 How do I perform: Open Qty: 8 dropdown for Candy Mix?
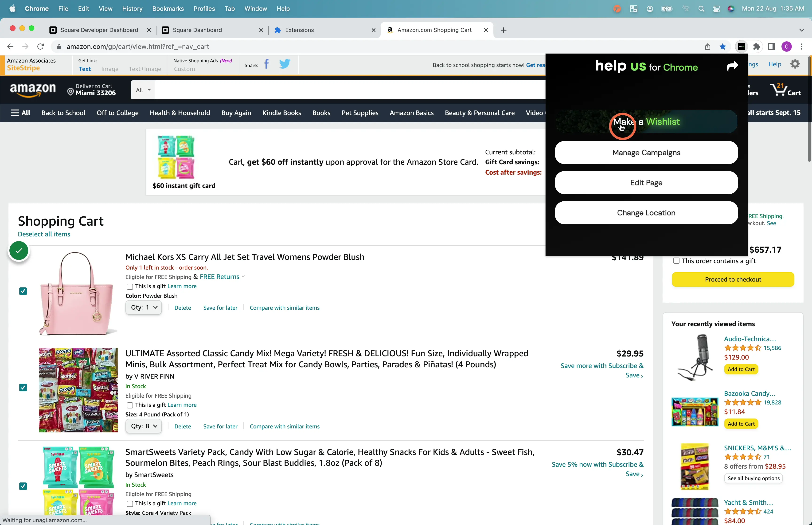pos(144,426)
